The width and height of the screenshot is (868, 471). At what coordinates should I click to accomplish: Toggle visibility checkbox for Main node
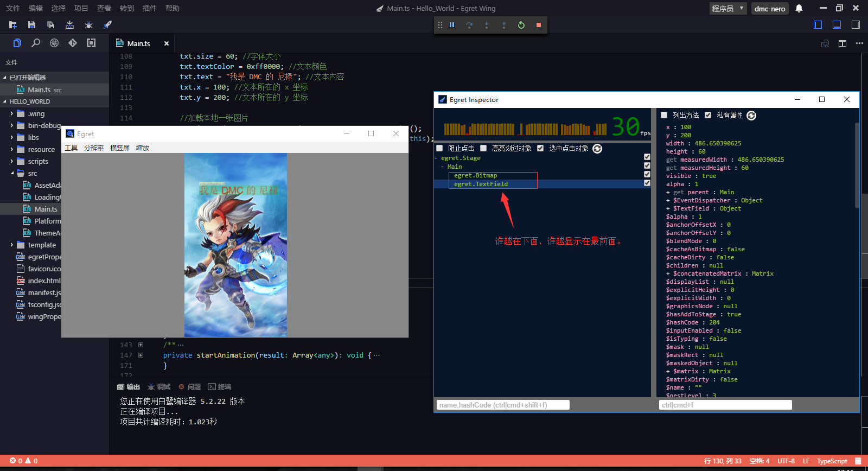[x=647, y=166]
